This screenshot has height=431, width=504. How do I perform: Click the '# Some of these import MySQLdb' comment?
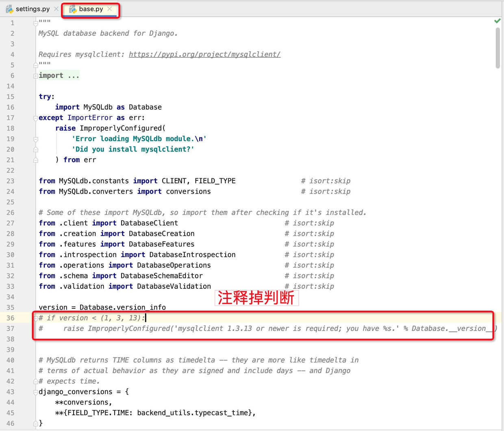click(x=202, y=213)
